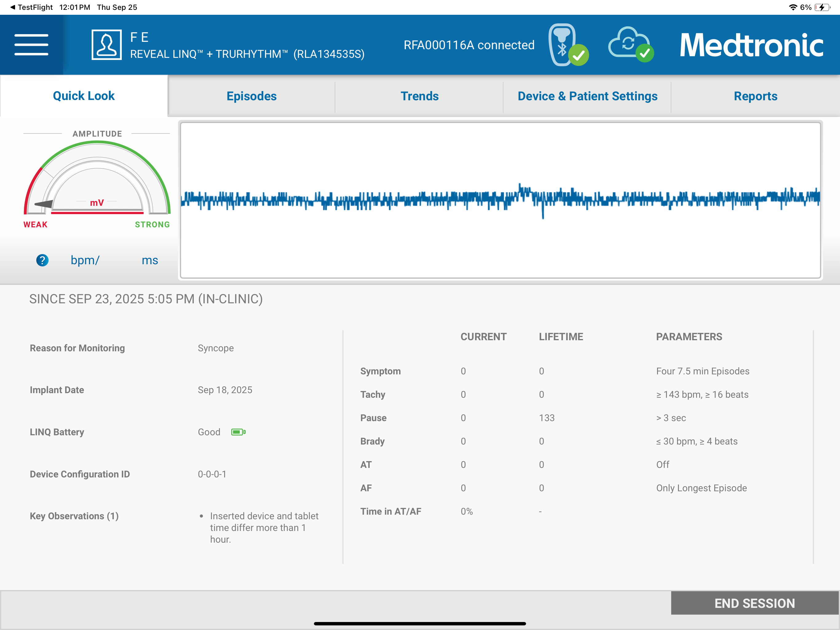Tap RFA000116A connected status text
Viewport: 840px width, 630px height.
pyautogui.click(x=469, y=45)
